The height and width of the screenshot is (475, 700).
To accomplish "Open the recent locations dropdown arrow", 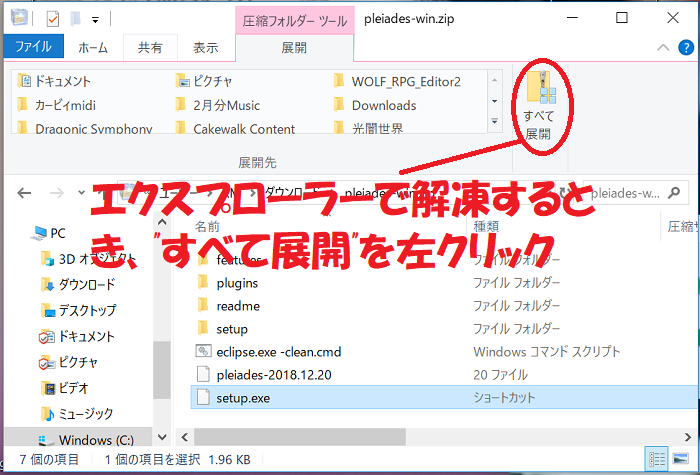I will click(x=81, y=193).
